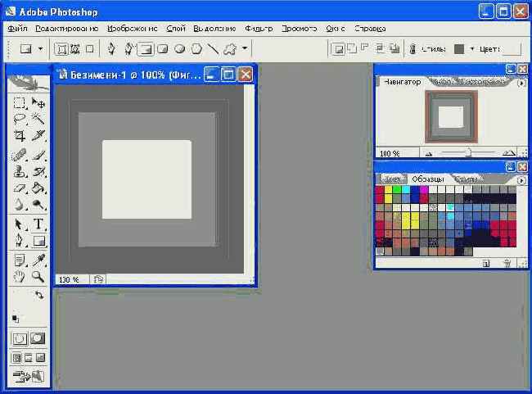Select the Hand tool

pyautogui.click(x=19, y=277)
